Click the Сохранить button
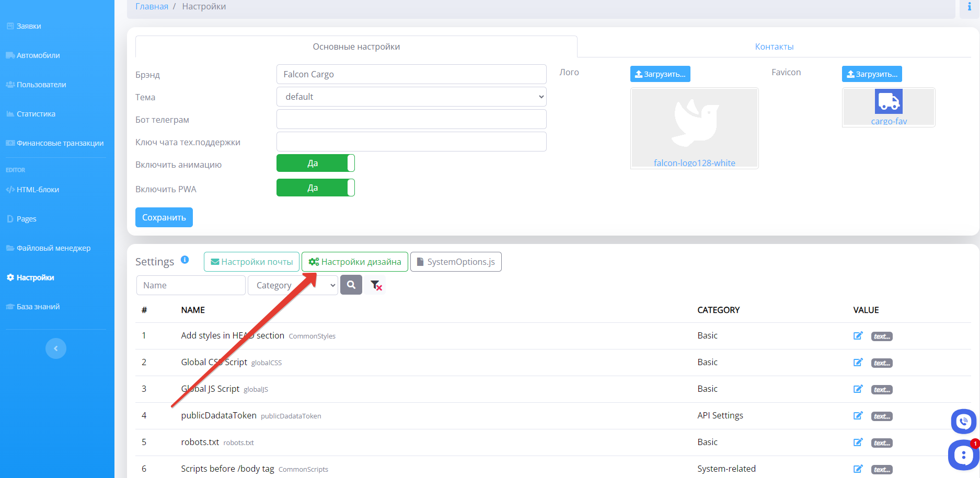The height and width of the screenshot is (478, 980). click(164, 217)
